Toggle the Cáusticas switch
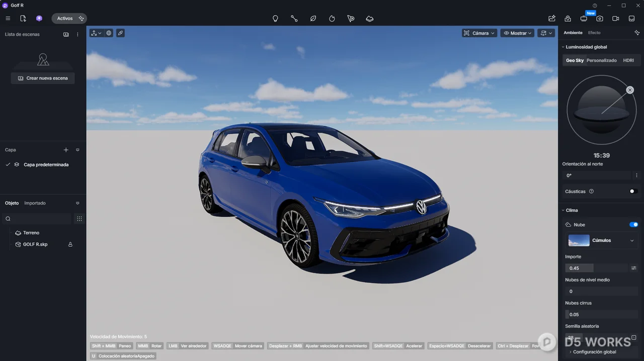Image resolution: width=644 pixels, height=361 pixels. (x=633, y=191)
